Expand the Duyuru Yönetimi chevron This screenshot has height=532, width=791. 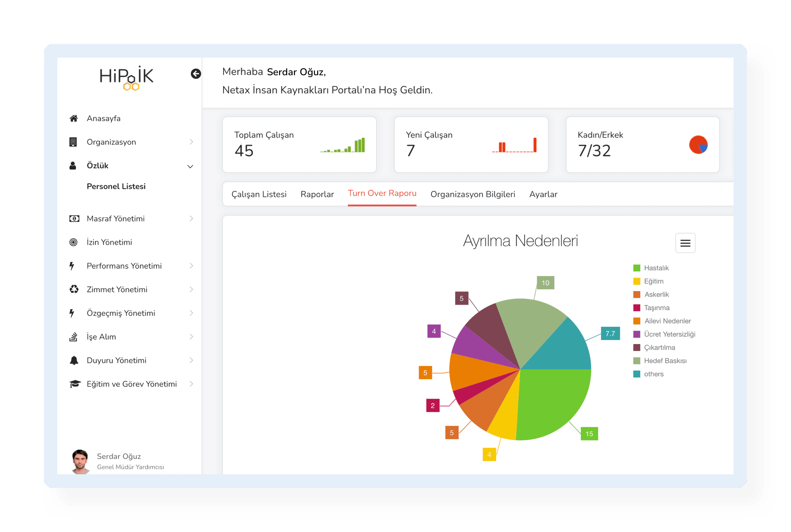[191, 360]
